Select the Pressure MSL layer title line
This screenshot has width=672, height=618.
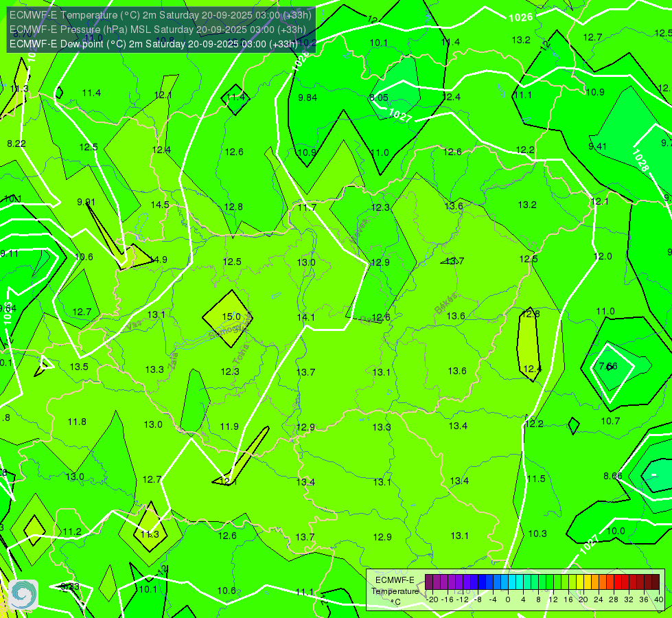[158, 30]
